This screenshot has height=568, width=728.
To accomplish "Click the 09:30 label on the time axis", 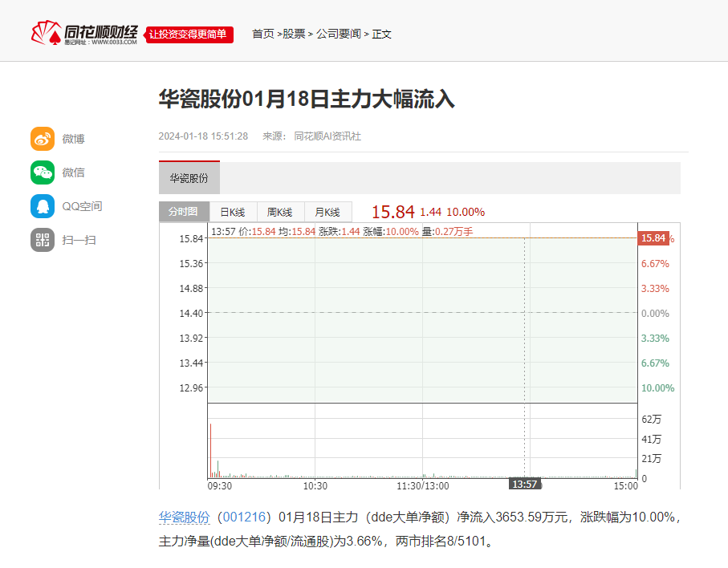I will coord(220,486).
